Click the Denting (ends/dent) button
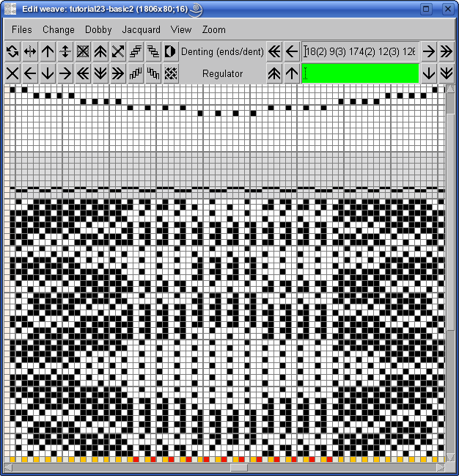 click(x=222, y=51)
